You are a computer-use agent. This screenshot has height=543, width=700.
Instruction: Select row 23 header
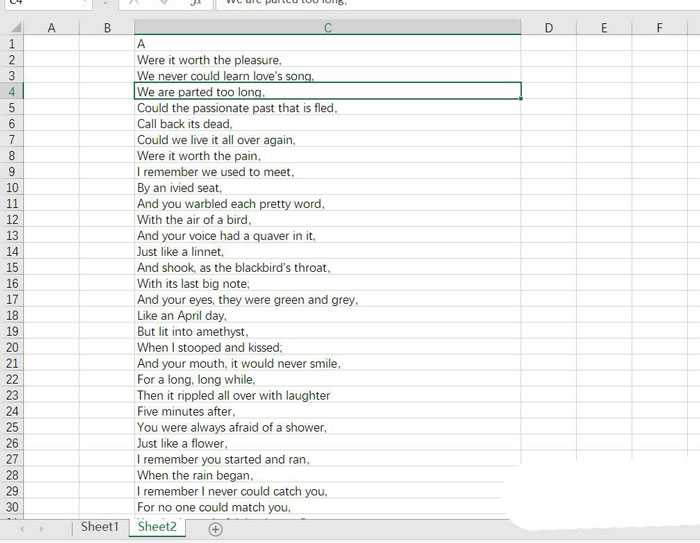(x=12, y=395)
